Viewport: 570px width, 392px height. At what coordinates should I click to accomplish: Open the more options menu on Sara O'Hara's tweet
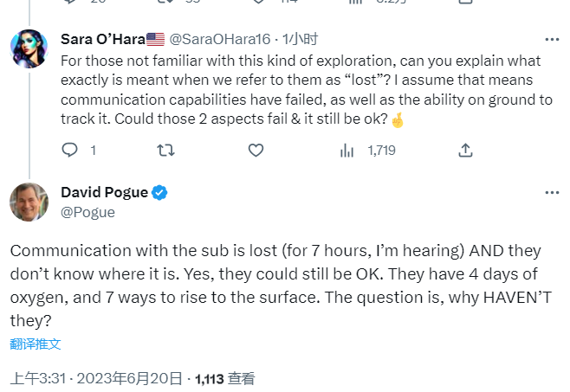[x=551, y=40]
